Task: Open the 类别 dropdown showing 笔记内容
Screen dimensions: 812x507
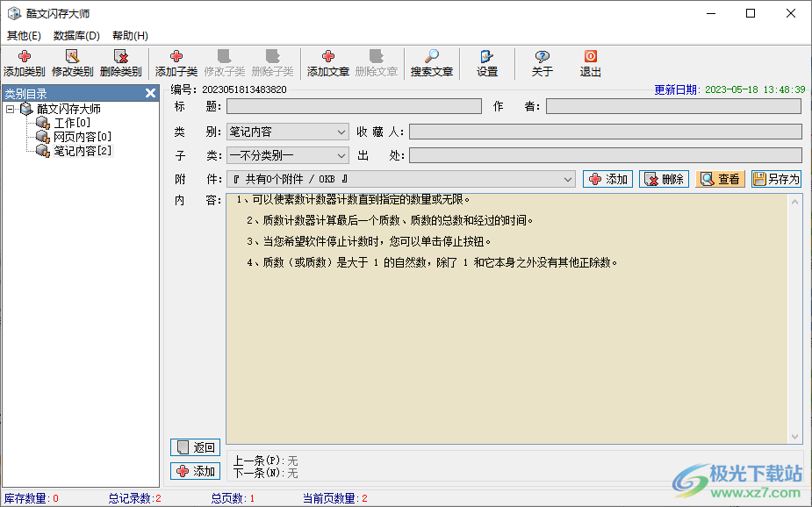Action: 287,132
